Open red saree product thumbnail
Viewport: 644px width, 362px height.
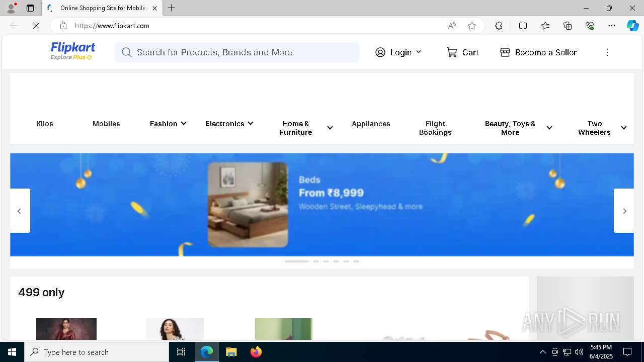pos(66,329)
